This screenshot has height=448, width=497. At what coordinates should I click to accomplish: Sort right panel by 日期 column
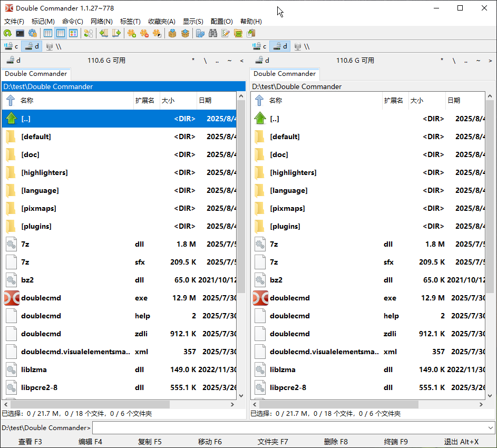click(x=465, y=101)
